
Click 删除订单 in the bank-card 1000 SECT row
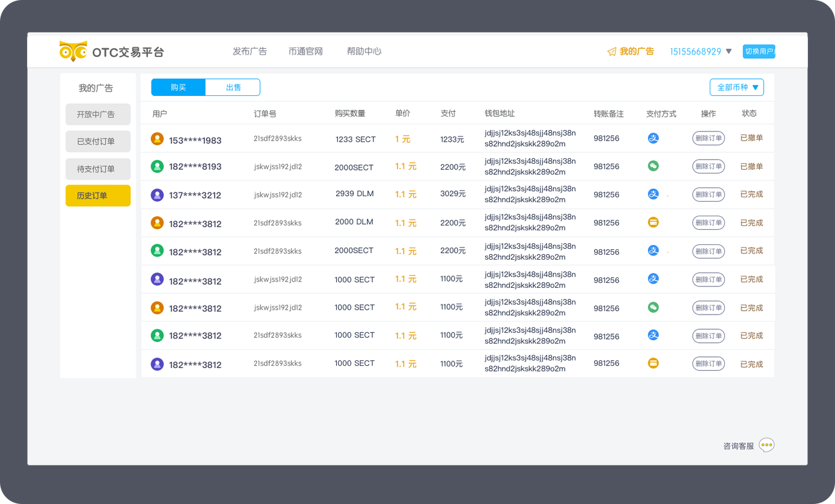click(708, 363)
